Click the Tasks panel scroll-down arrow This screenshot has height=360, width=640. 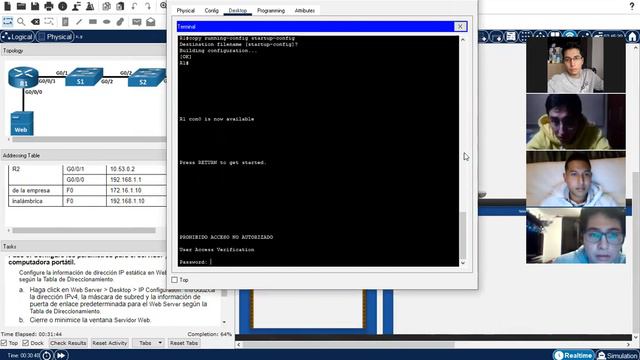pos(224,322)
